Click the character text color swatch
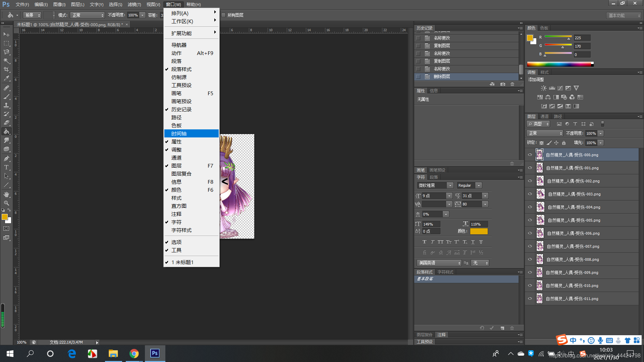The height and width of the screenshot is (362, 644). [x=479, y=231]
